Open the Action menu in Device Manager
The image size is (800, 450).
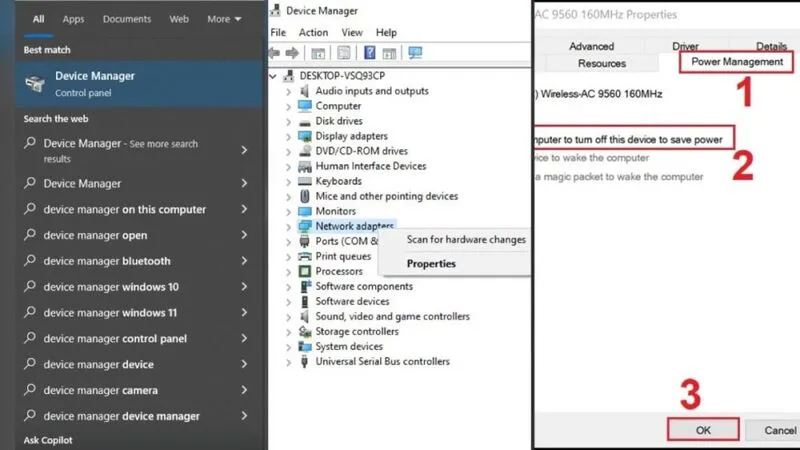[313, 33]
